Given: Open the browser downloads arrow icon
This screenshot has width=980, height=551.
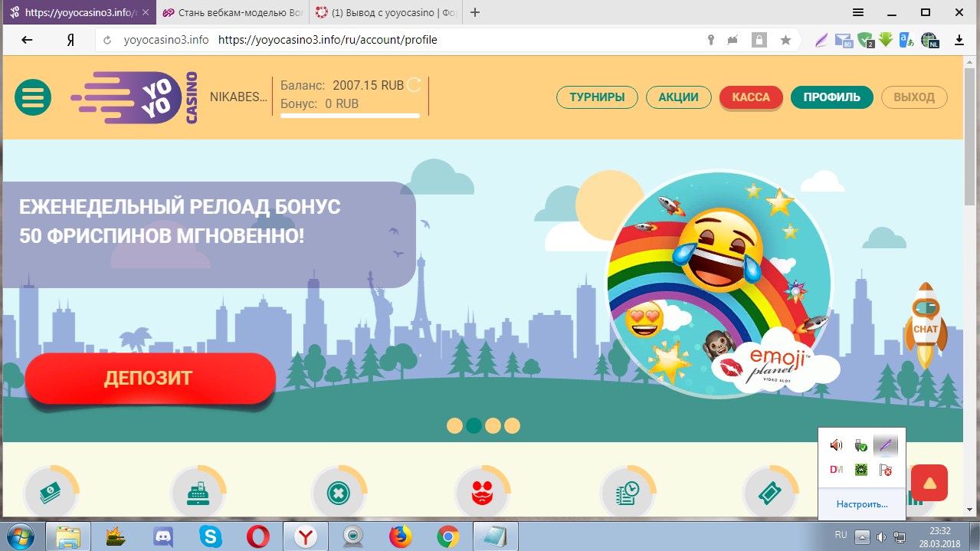Looking at the screenshot, I should [x=959, y=40].
